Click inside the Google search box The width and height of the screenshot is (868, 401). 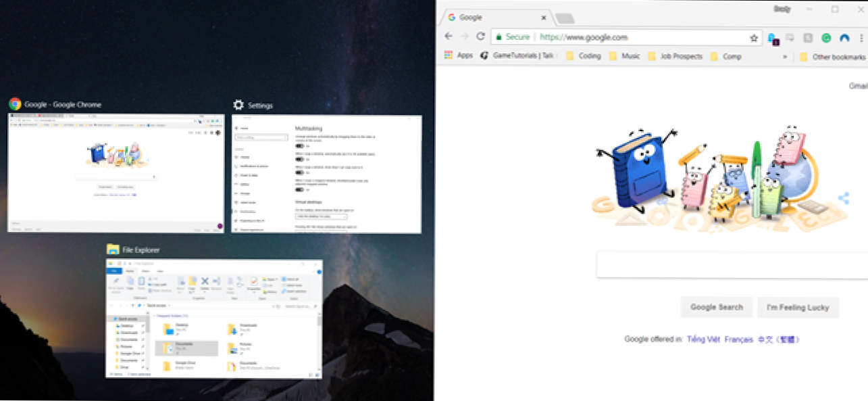tap(730, 265)
